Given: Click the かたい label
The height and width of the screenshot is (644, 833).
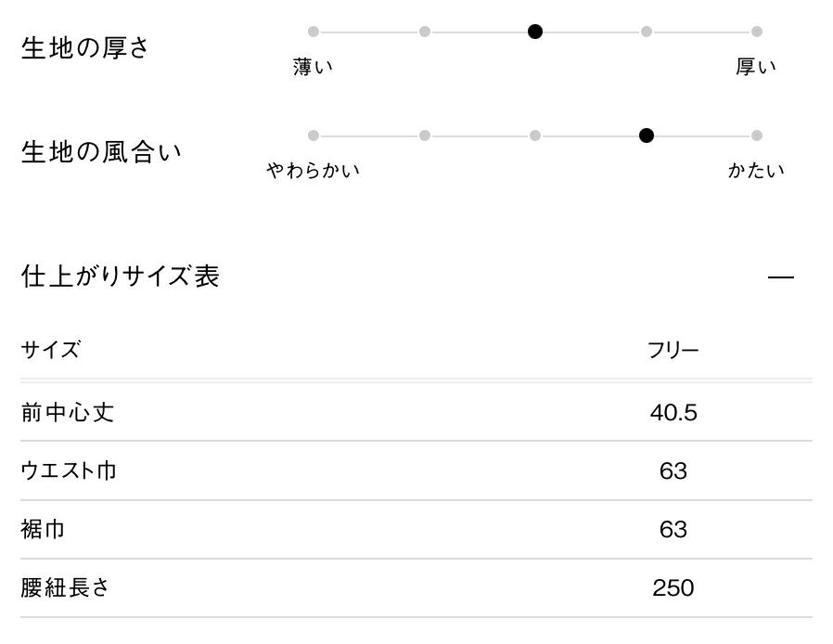Looking at the screenshot, I should click(756, 171).
